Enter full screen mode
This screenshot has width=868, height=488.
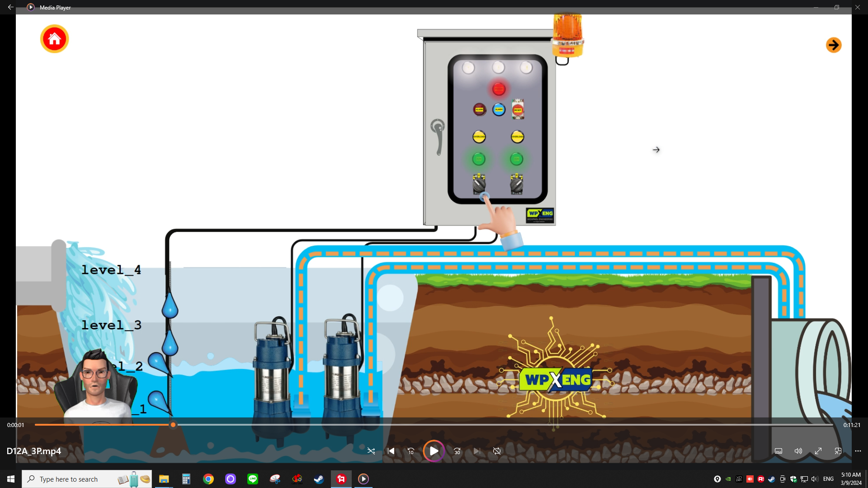(818, 451)
